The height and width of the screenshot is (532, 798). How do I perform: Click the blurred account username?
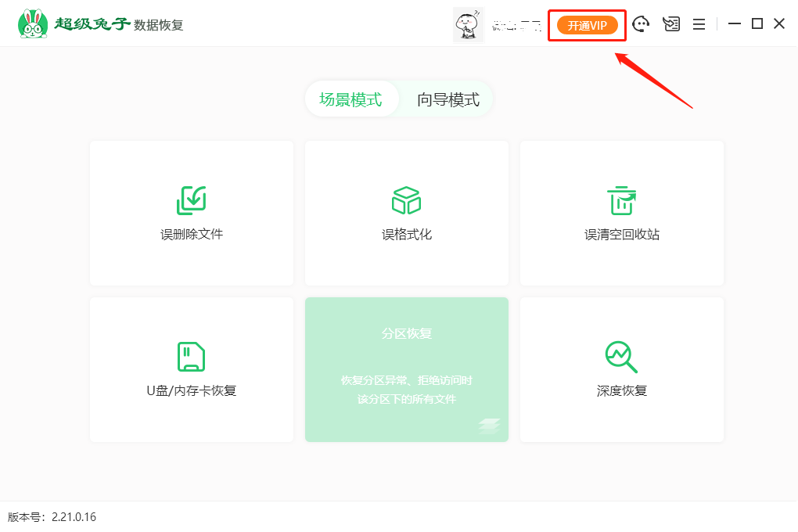point(516,26)
